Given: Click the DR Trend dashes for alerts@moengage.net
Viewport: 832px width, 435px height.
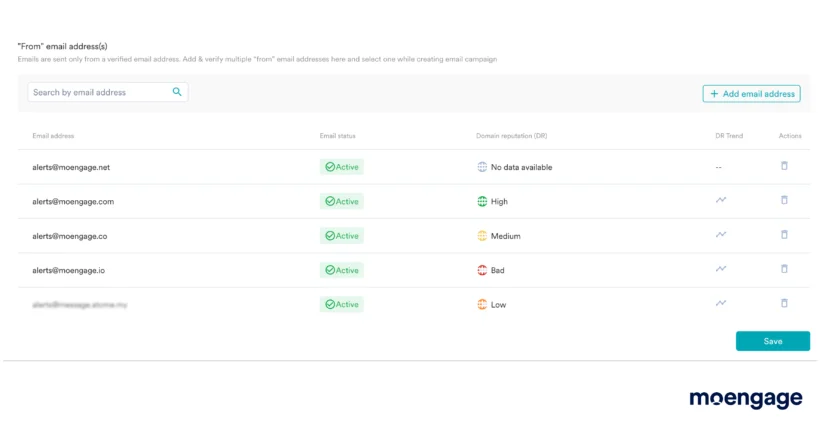Looking at the screenshot, I should [x=718, y=168].
